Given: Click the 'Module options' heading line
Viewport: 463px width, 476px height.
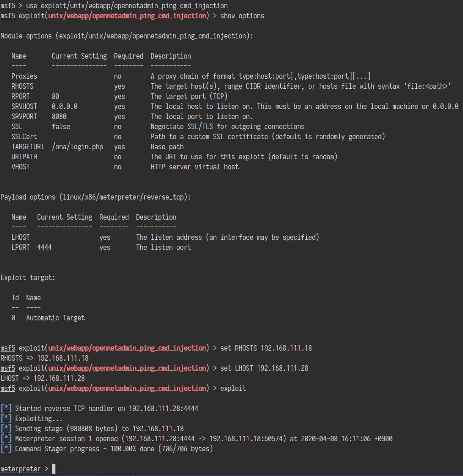Looking at the screenshot, I should point(127,36).
